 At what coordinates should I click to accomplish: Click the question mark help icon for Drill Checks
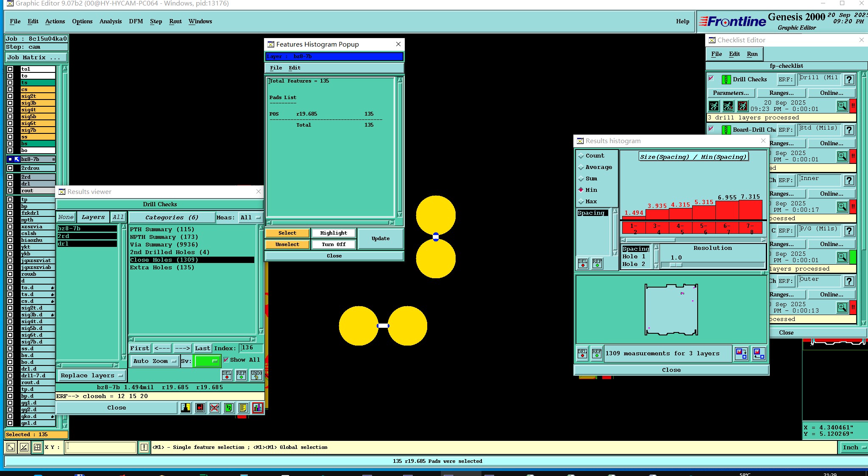[849, 80]
